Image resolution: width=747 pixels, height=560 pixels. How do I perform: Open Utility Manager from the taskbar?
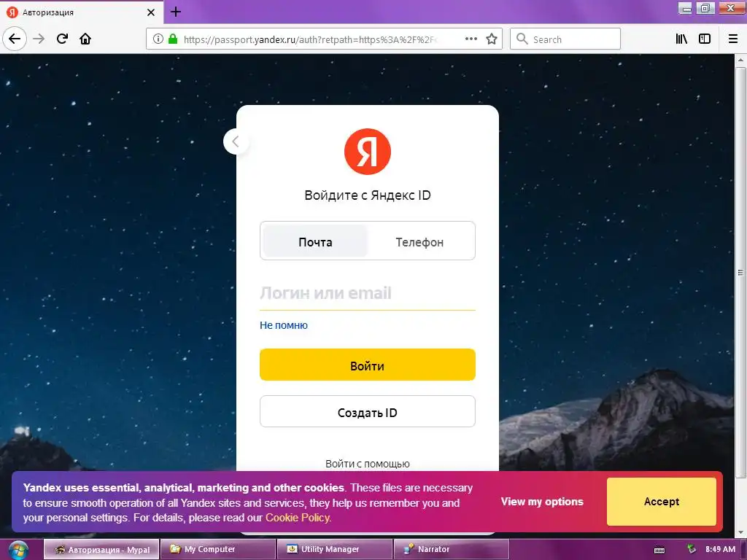[x=334, y=550]
